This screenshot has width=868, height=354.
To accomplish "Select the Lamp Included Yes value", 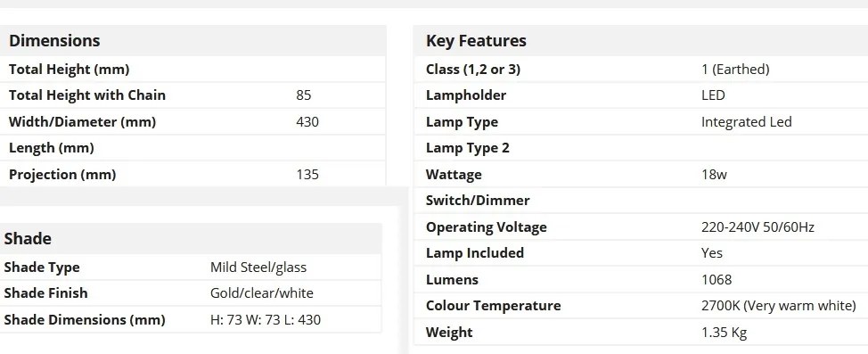I will click(712, 253).
